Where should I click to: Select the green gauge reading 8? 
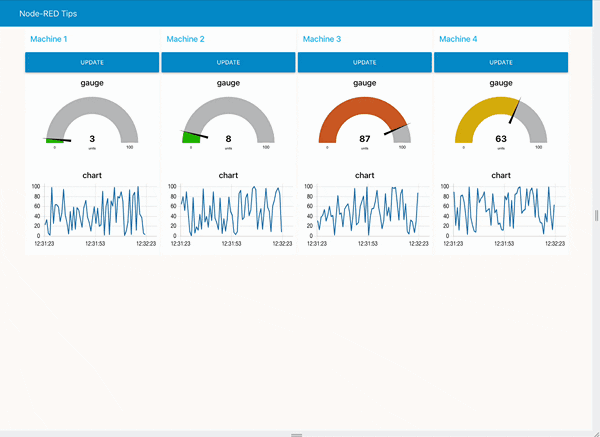pos(228,122)
